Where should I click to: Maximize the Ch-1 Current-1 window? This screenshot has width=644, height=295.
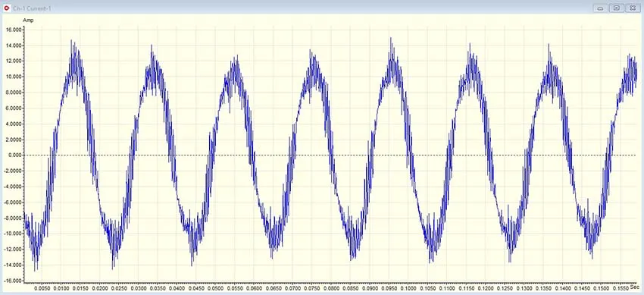click(x=617, y=8)
